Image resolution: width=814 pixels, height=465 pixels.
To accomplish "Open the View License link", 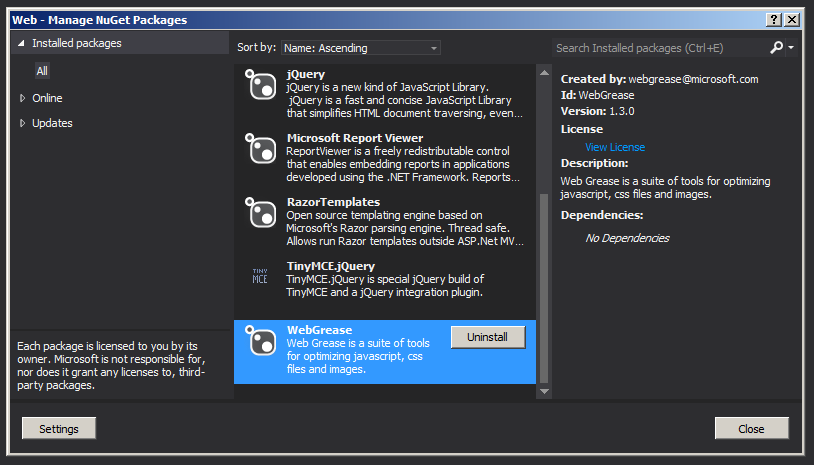I will click(615, 147).
